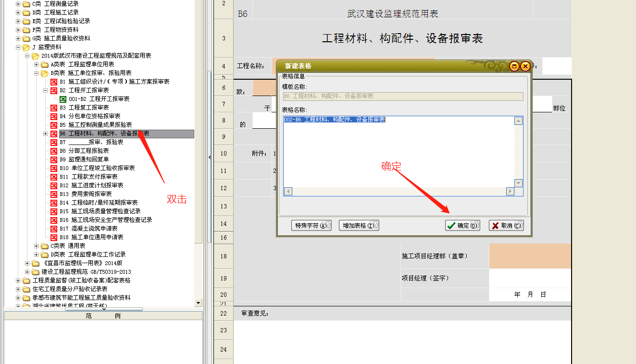Click the 年 月 日 date cell
Viewport: 636px width, 364px height.
[x=530, y=294]
